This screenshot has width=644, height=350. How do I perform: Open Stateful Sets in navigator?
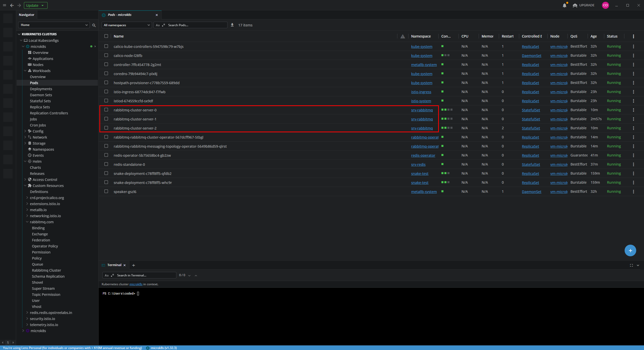[40, 101]
